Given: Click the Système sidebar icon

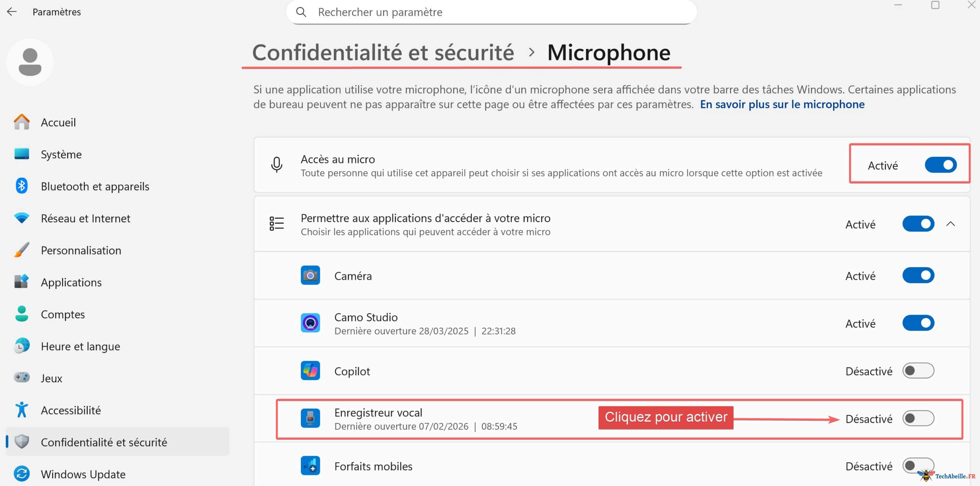Looking at the screenshot, I should click(22, 154).
